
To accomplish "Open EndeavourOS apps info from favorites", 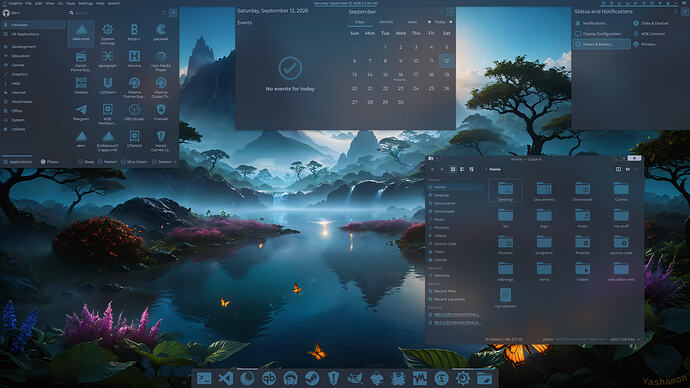I will click(107, 140).
